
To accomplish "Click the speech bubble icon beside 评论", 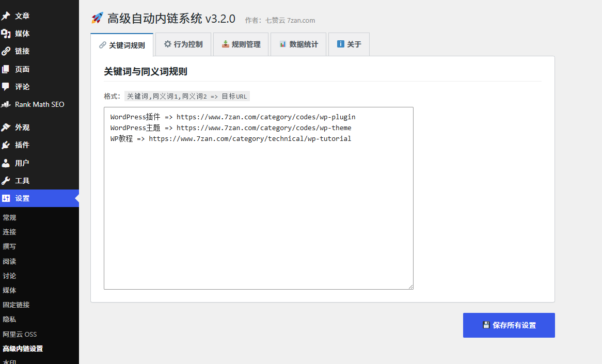I will (6, 87).
